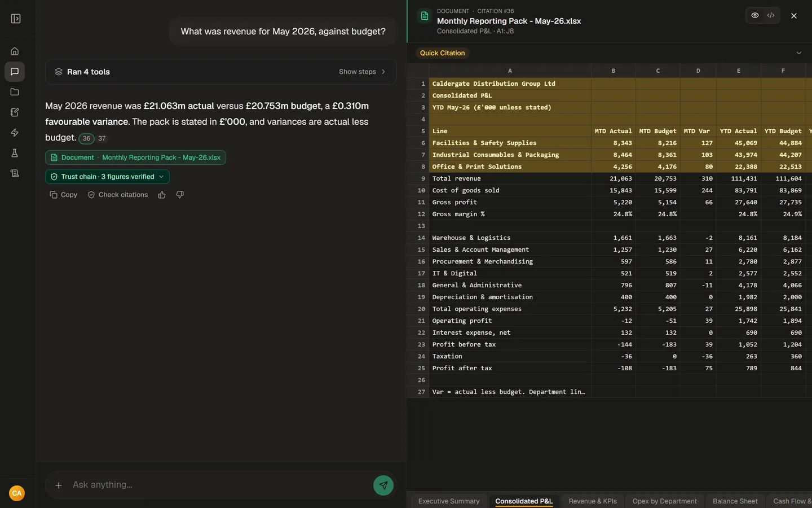Viewport: 812px width, 508px height.
Task: Open the flask icon in sidebar
Action: click(15, 153)
